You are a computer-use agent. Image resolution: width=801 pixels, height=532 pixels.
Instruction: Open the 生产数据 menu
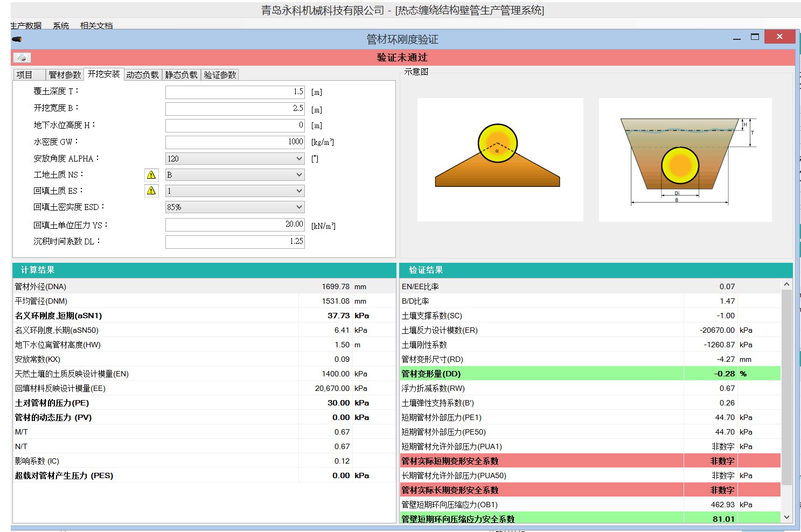pos(26,25)
